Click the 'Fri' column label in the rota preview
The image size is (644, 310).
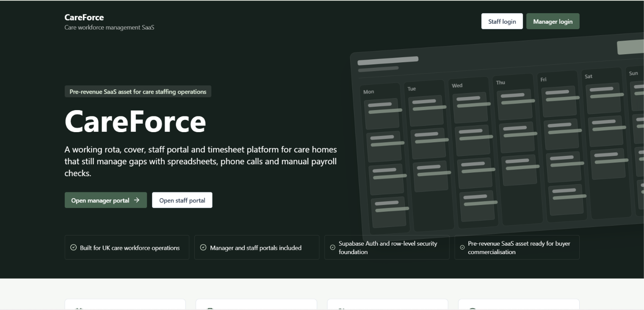pyautogui.click(x=544, y=80)
